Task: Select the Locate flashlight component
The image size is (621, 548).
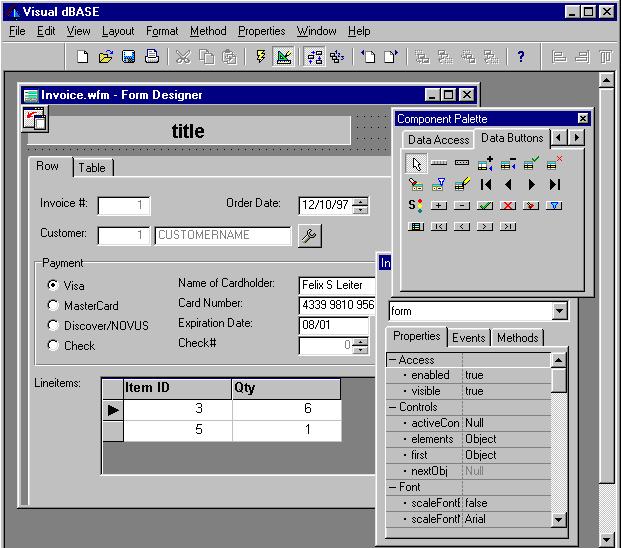Action: coord(416,185)
